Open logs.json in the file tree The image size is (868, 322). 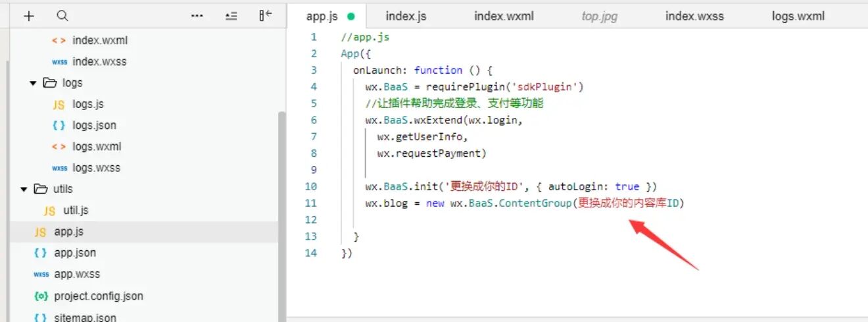pyautogui.click(x=94, y=125)
